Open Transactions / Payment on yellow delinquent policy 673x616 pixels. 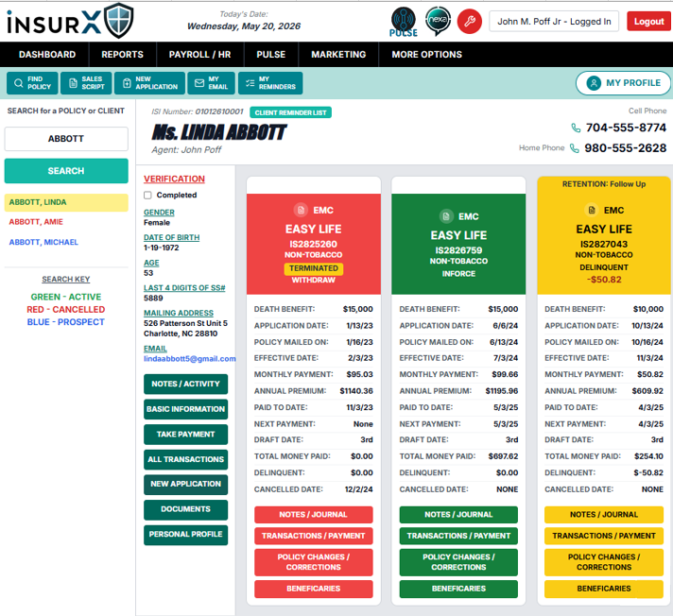(x=604, y=536)
